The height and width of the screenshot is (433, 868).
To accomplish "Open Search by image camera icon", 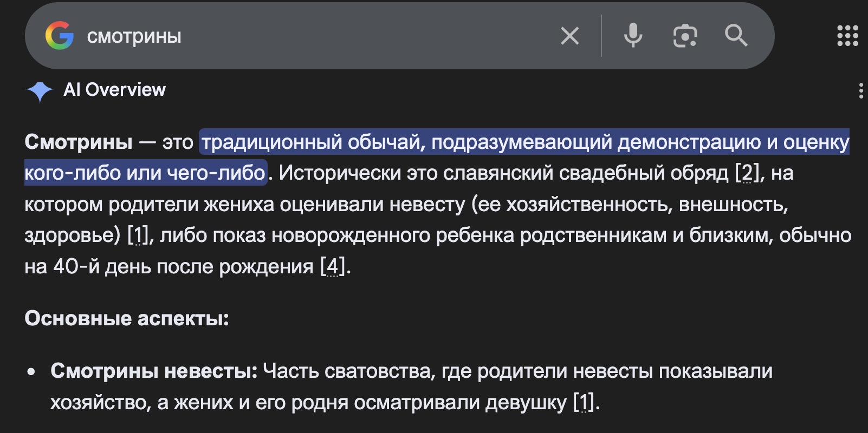I will [685, 36].
